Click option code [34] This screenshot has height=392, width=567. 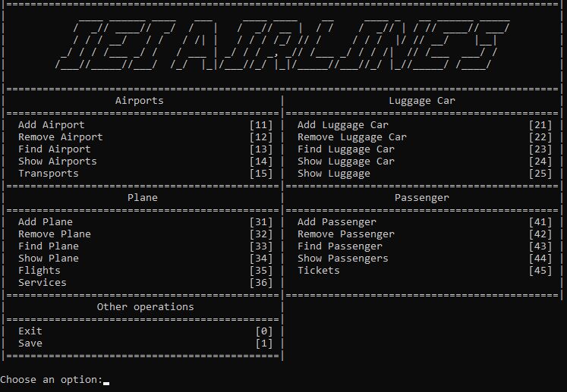(x=261, y=259)
